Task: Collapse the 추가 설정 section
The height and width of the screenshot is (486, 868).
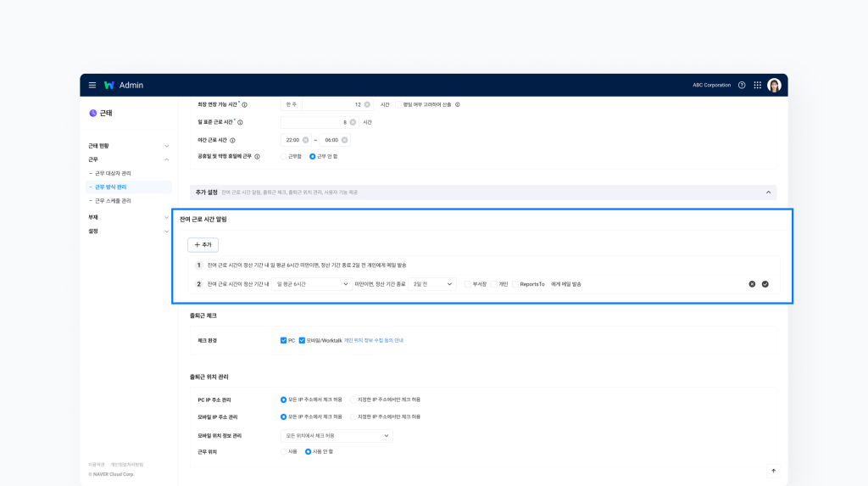Action: (x=768, y=193)
